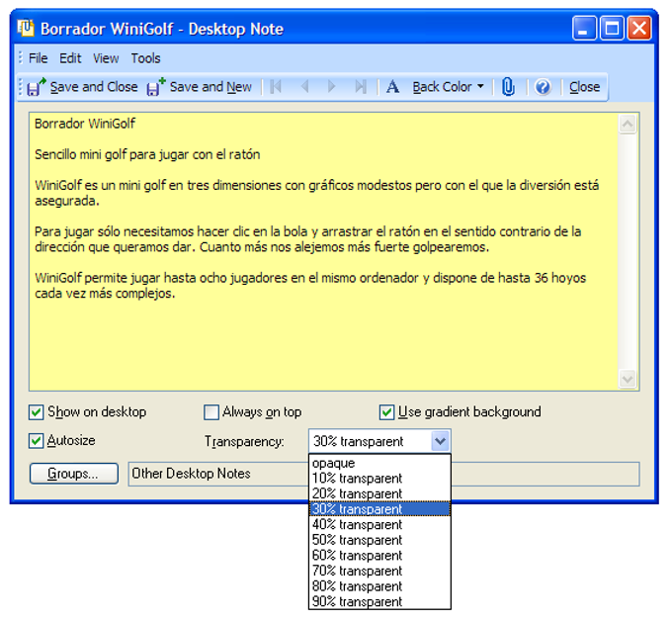Viewport: 672px width, 623px height.
Task: Open the font settings A icon
Action: click(392, 87)
